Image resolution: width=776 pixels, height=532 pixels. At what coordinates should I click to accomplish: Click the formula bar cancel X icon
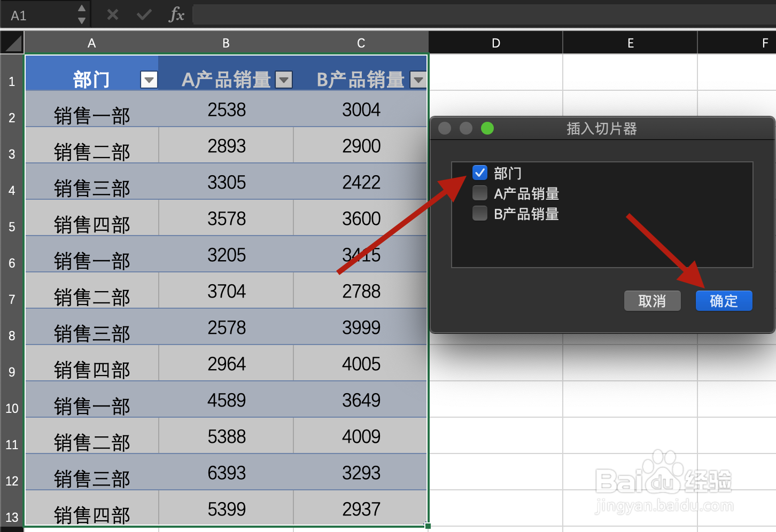(112, 15)
